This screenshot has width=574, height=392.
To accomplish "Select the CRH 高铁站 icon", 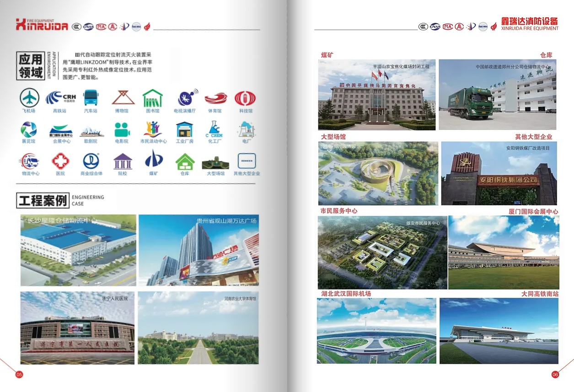I will pos(60,98).
